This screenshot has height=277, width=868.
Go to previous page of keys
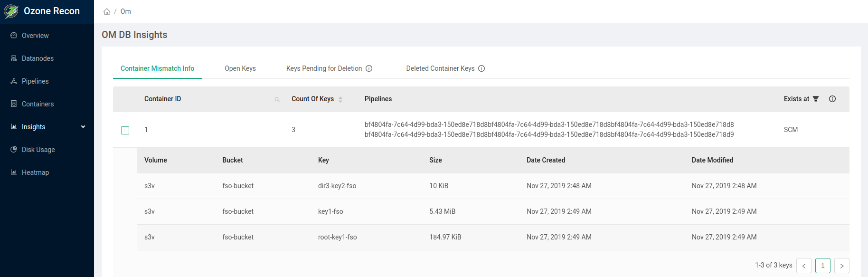804,266
